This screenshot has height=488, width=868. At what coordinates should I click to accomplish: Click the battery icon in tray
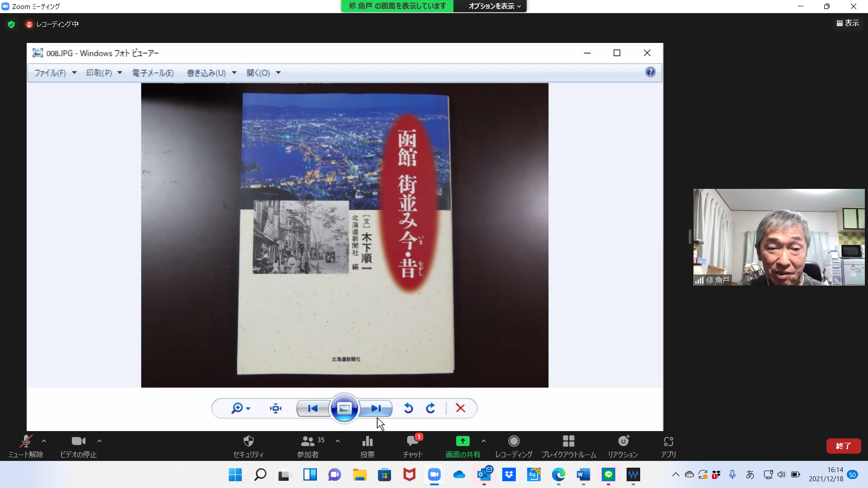click(x=796, y=475)
